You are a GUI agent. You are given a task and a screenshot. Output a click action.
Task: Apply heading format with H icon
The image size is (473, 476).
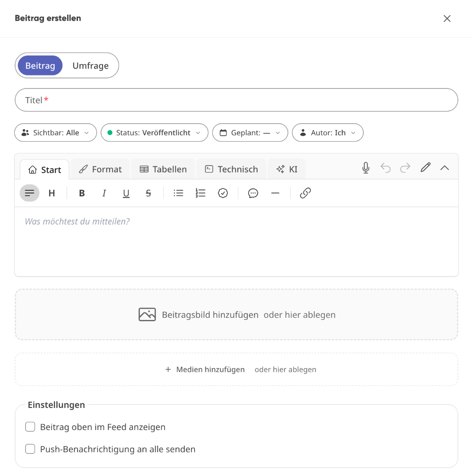[52, 193]
